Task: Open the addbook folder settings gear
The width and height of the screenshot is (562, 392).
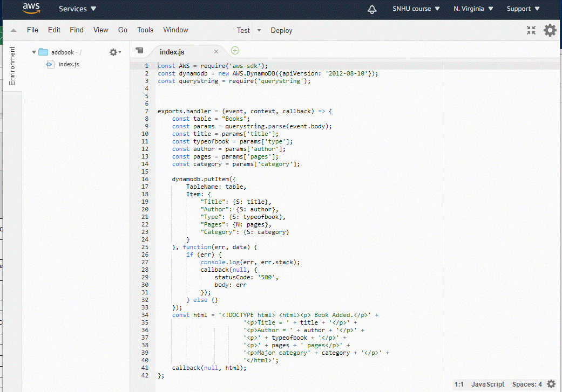Action: (x=114, y=52)
